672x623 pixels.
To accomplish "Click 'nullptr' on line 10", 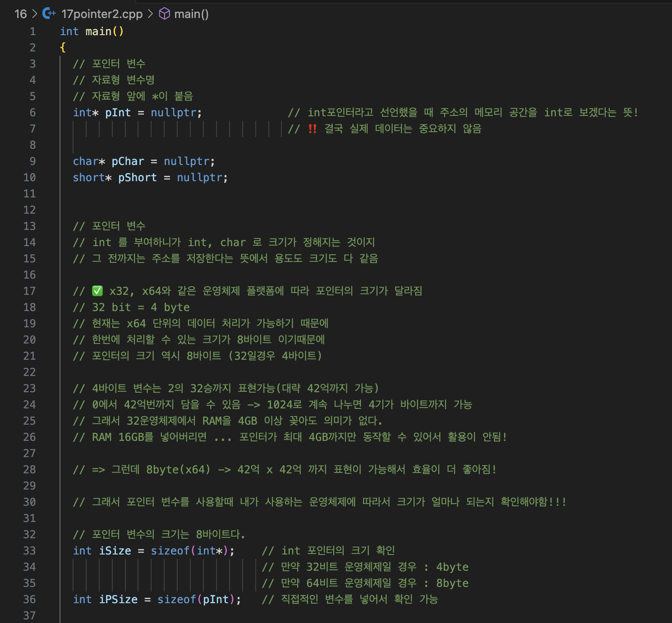I will pyautogui.click(x=199, y=177).
